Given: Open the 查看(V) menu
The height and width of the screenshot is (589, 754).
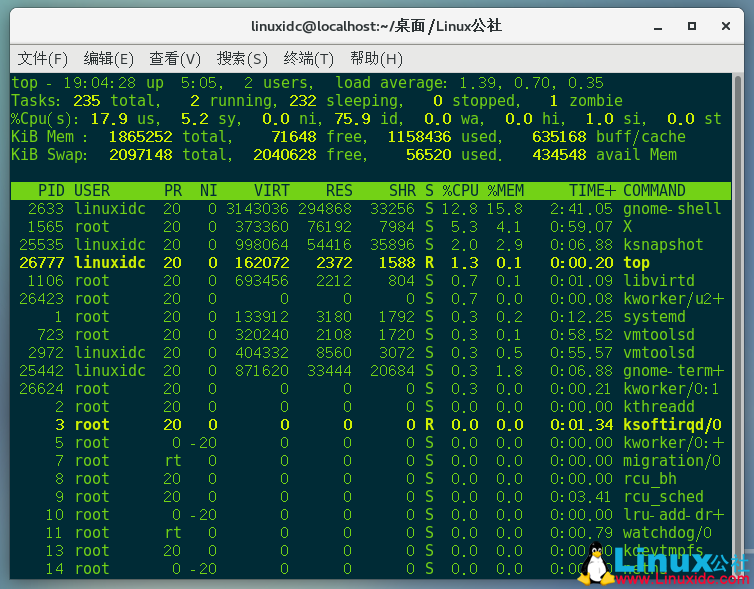Looking at the screenshot, I should coord(175,59).
